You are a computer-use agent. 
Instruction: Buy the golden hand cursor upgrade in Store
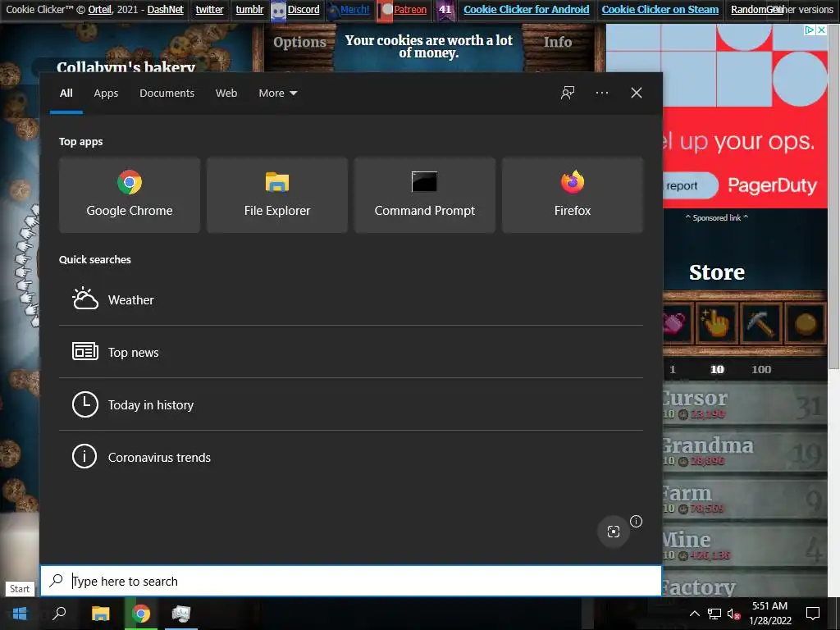(716, 323)
